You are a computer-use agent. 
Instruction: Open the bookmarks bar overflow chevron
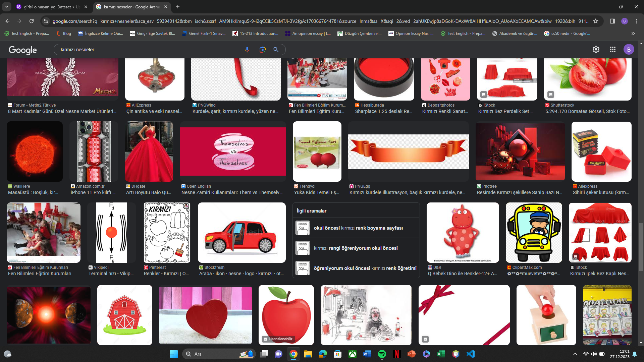(633, 33)
